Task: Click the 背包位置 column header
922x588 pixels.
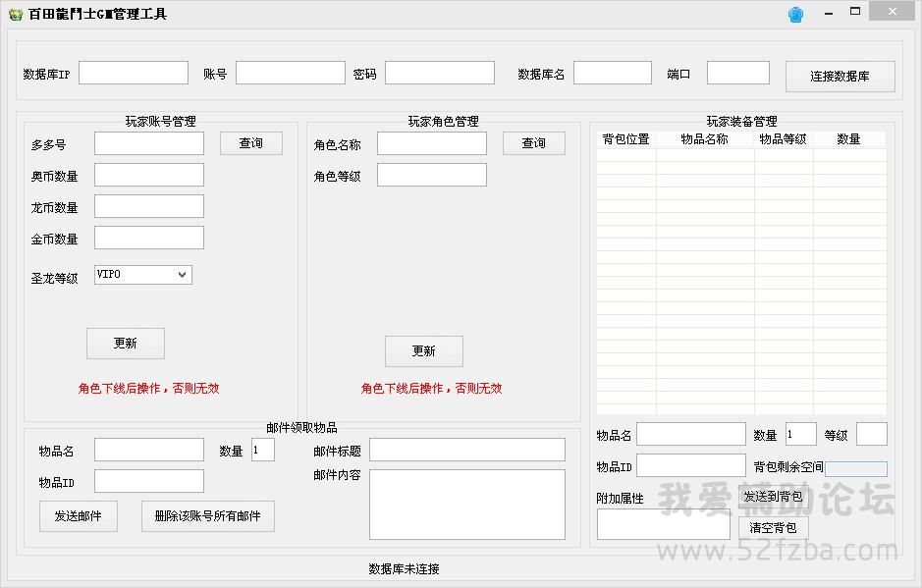Action: (626, 139)
